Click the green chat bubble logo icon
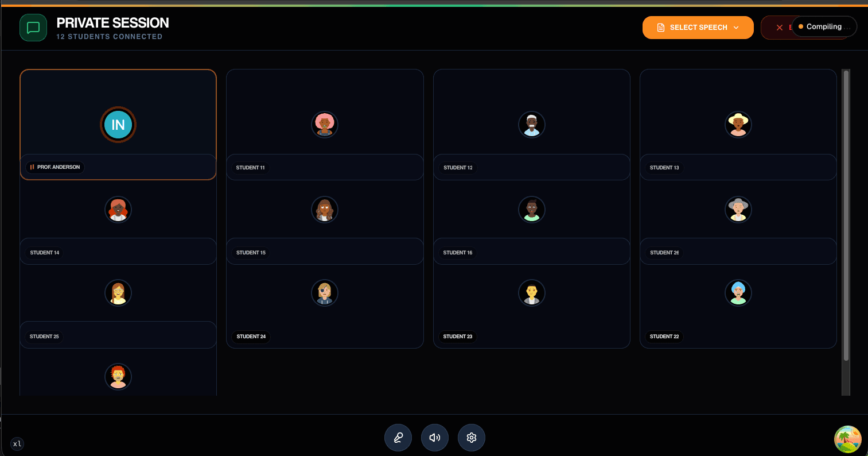Viewport: 868px width, 456px height. click(x=33, y=28)
